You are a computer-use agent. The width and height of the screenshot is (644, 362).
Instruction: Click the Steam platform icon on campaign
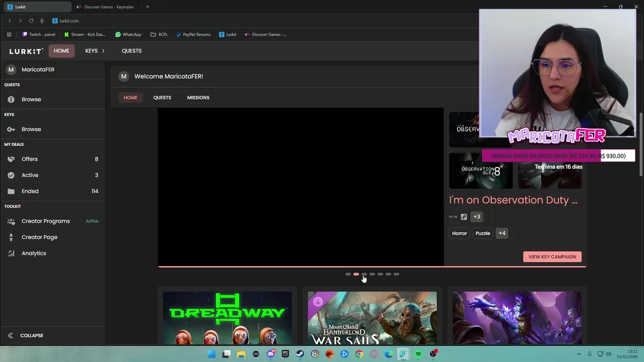(464, 217)
